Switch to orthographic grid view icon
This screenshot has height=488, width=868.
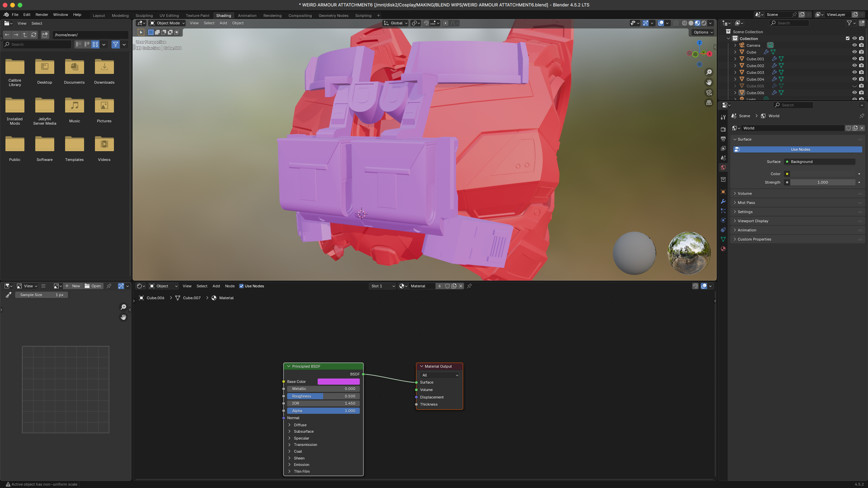tap(709, 102)
